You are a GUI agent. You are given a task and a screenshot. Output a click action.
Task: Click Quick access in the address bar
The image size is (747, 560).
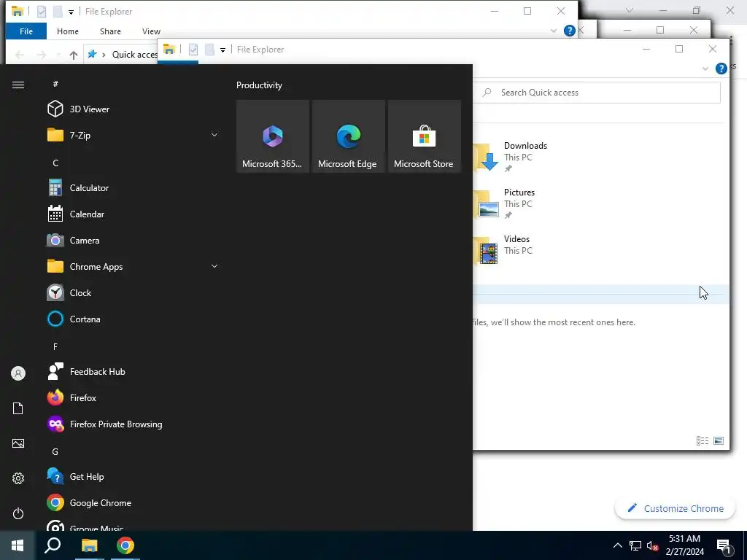tap(134, 54)
